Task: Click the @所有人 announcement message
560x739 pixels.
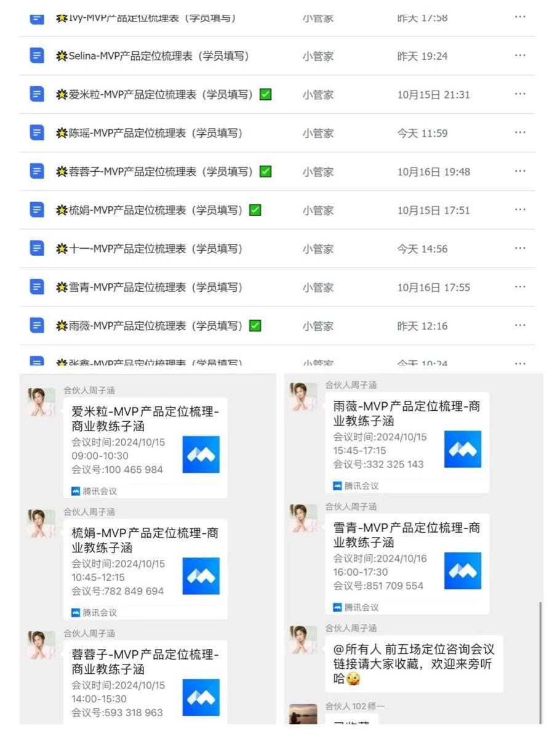Action: coord(414,664)
